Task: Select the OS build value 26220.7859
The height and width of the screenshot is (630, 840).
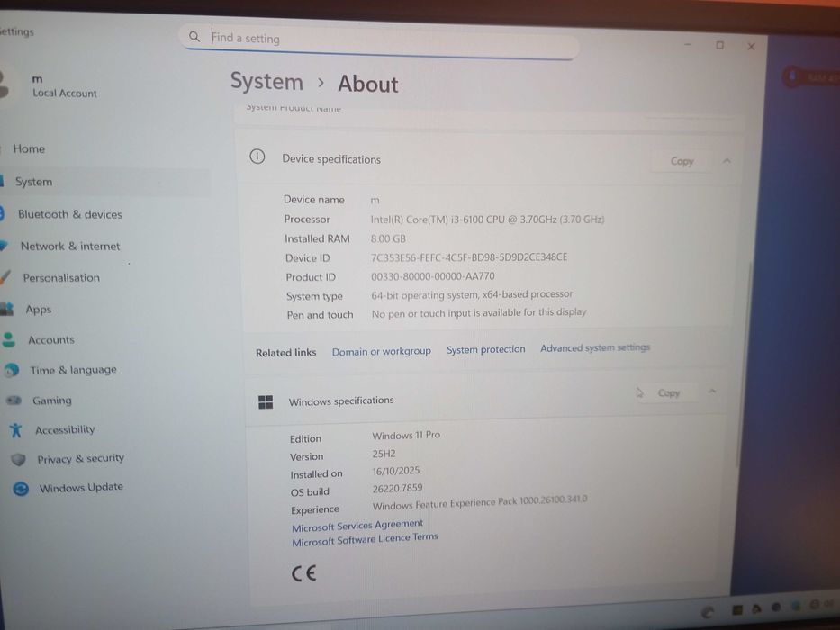Action: coord(397,488)
